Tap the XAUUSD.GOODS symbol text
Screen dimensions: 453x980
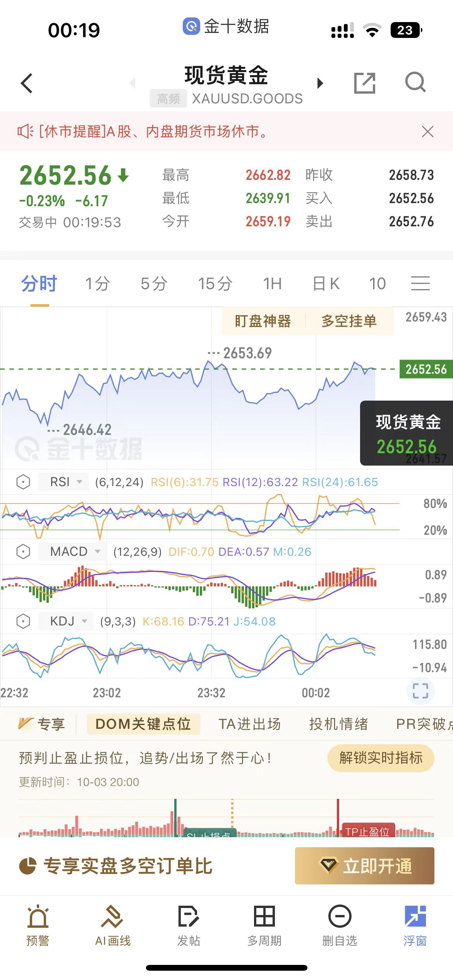click(x=247, y=99)
